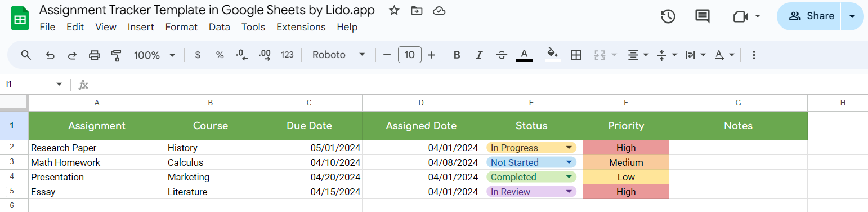This screenshot has width=868, height=212.
Task: Open more toolbar options
Action: [x=754, y=55]
